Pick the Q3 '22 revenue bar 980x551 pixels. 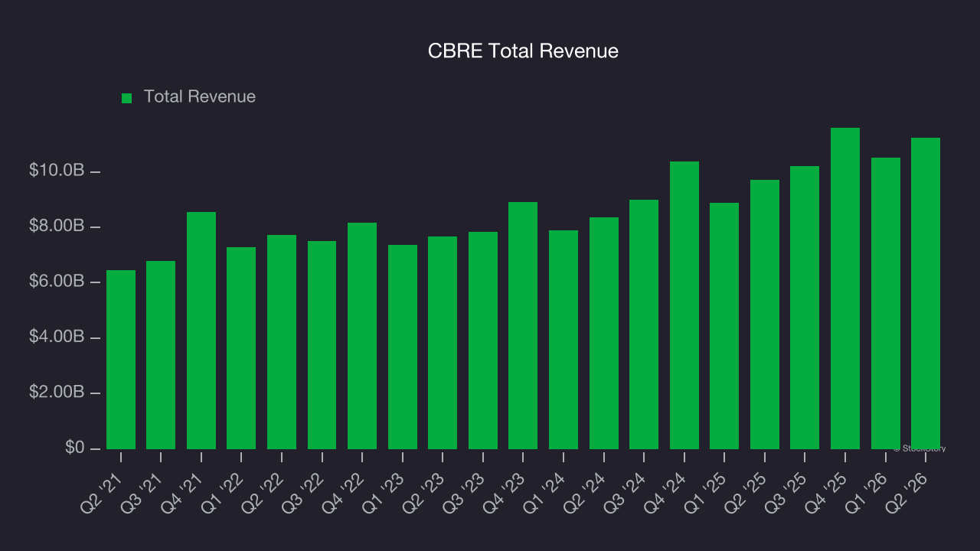tap(322, 345)
